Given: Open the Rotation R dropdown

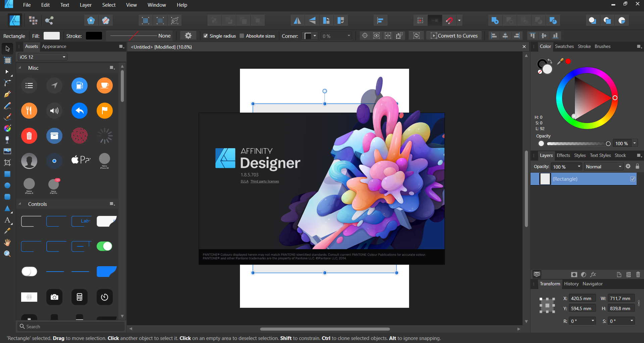Looking at the screenshot, I should point(593,321).
